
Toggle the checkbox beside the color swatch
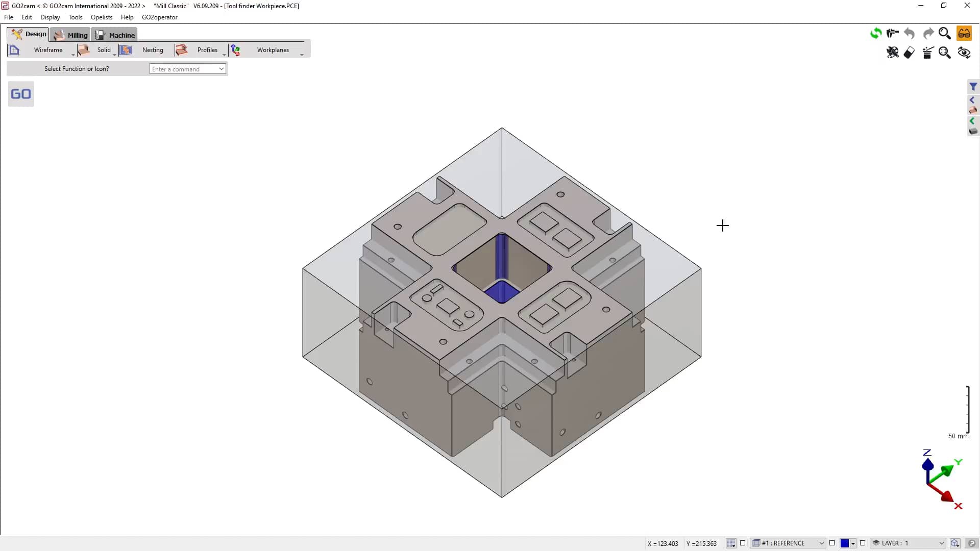pos(862,543)
